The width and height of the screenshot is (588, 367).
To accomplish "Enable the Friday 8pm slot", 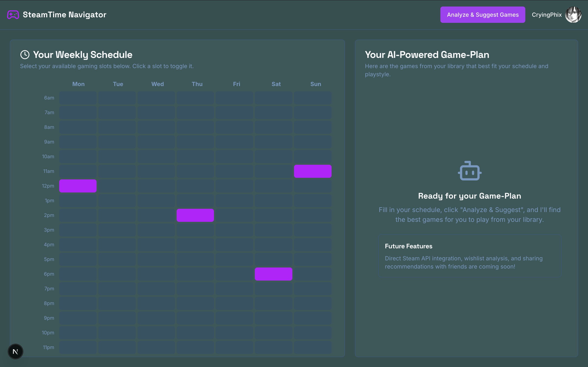I will click(234, 303).
